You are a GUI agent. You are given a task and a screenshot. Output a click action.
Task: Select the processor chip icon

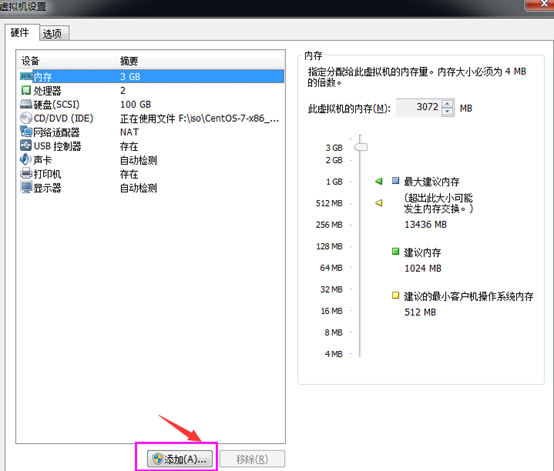(x=26, y=90)
